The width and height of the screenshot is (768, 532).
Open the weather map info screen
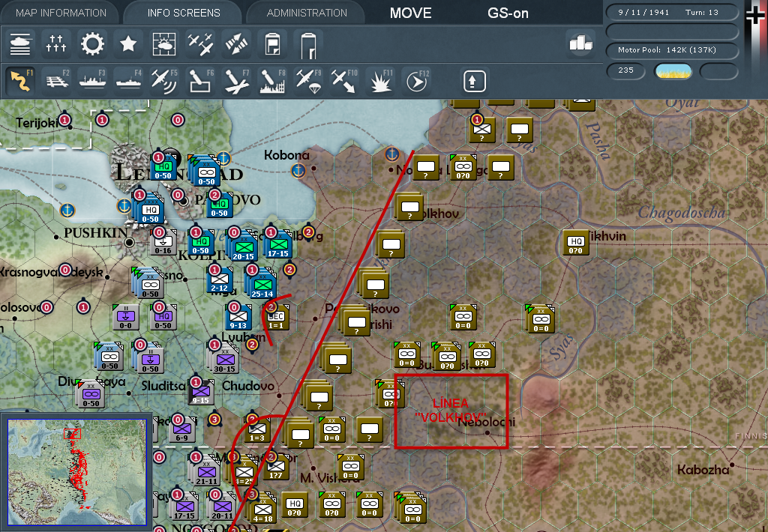point(164,44)
